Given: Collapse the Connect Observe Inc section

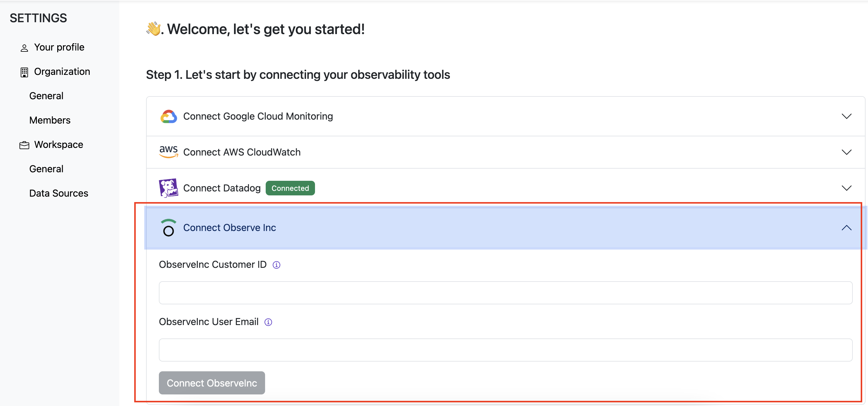Looking at the screenshot, I should (x=846, y=228).
